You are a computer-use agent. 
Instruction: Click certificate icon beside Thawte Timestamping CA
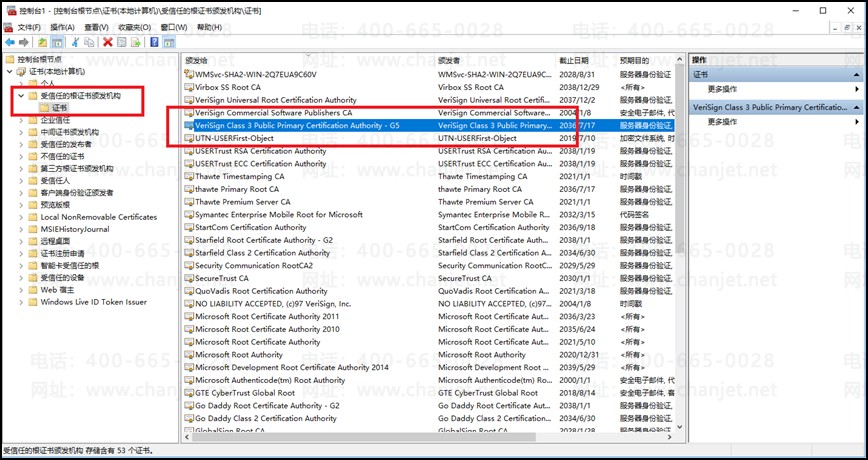click(x=189, y=177)
